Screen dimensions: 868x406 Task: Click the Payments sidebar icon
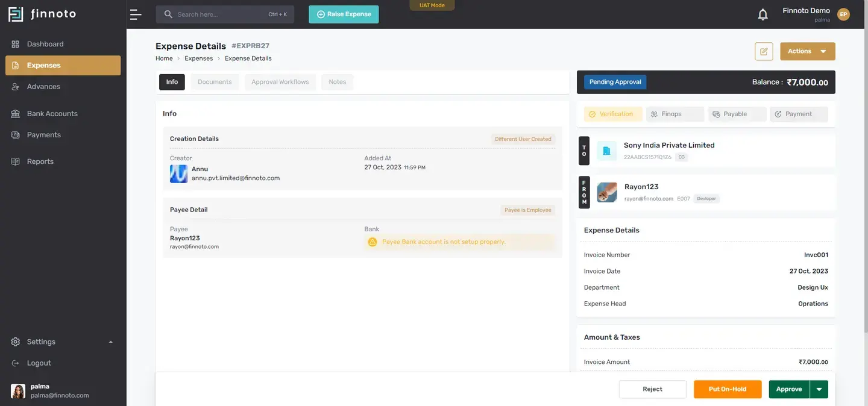[x=16, y=135]
